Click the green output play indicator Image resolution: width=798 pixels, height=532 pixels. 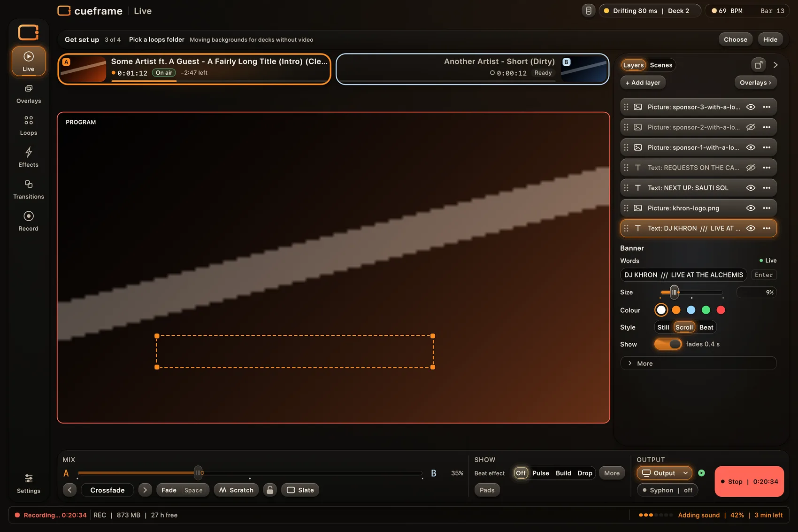(701, 473)
